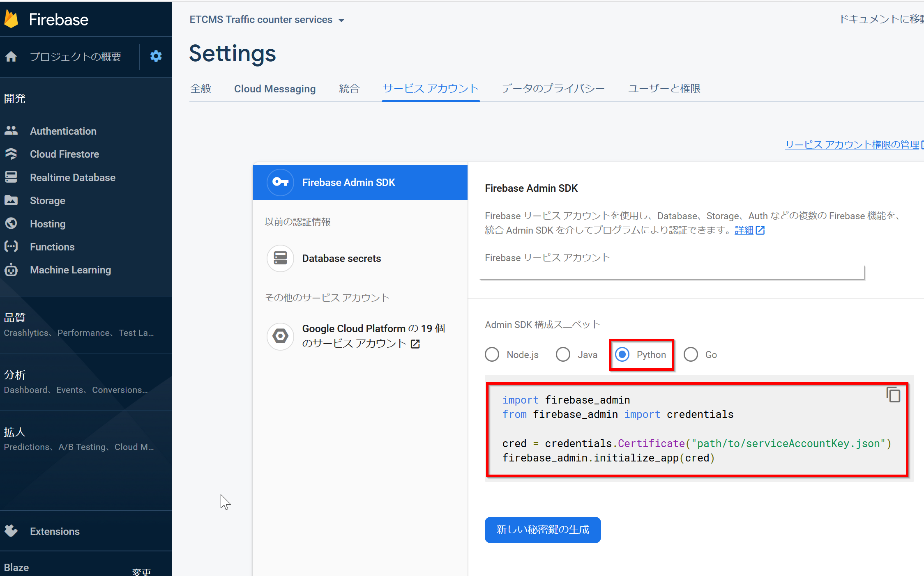Open Functions in the sidebar
Image resolution: width=924 pixels, height=576 pixels.
coord(52,247)
